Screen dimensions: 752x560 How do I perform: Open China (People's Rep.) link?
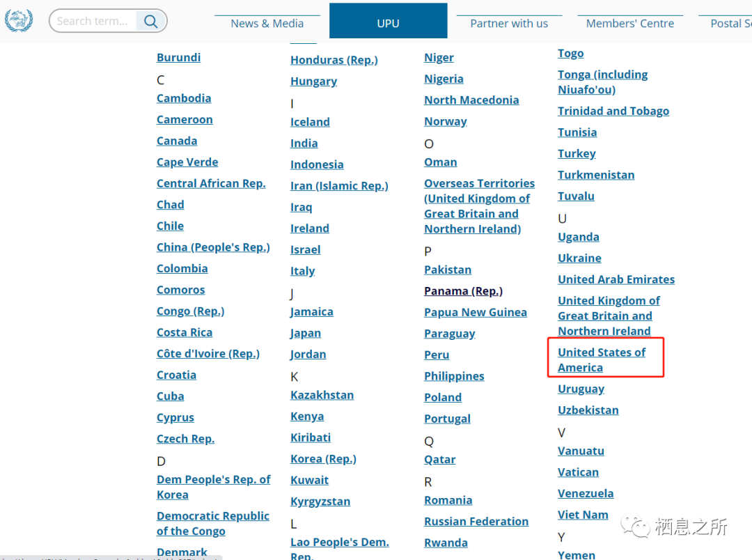tap(214, 247)
